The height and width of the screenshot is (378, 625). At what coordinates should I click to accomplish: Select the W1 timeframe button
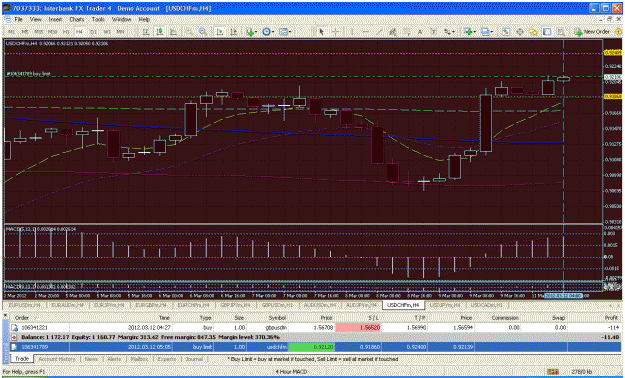click(x=107, y=32)
